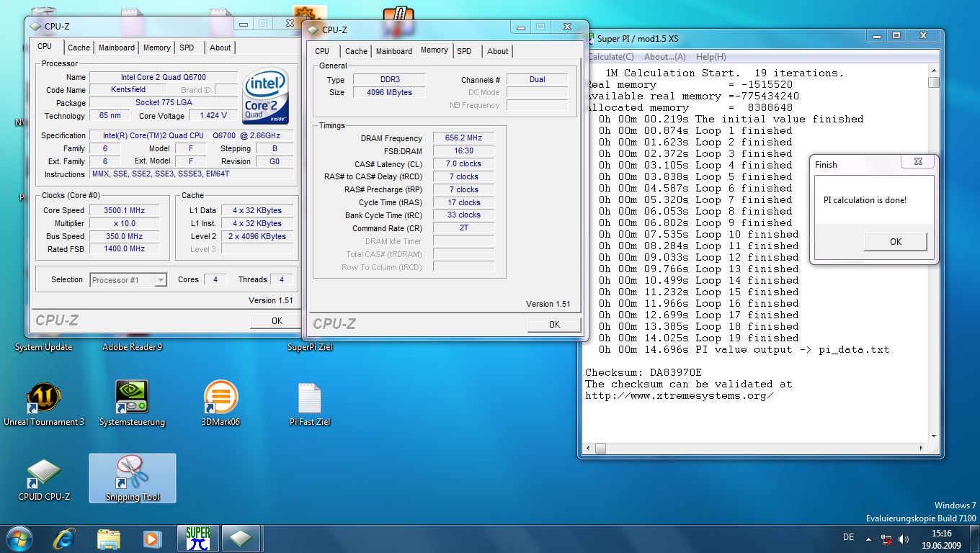This screenshot has height=553, width=980.
Task: Launch the 3DMark06 desktop shortcut
Action: click(x=220, y=404)
